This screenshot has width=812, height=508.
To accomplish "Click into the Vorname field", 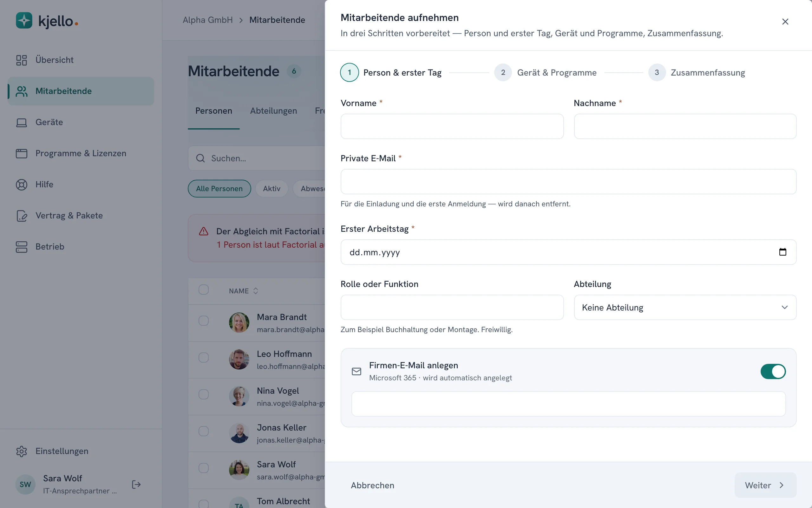I will pos(452,126).
